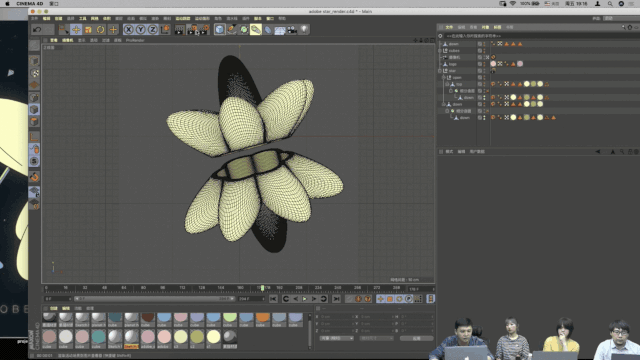This screenshot has height=360, width=640.
Task: Go to the end of timeline
Action: click(336, 299)
